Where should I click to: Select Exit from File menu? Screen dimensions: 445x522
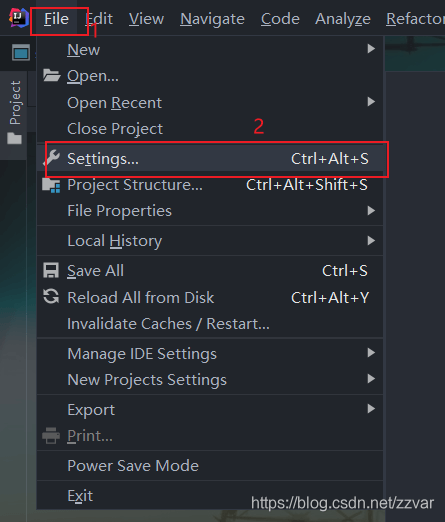(209, 495)
